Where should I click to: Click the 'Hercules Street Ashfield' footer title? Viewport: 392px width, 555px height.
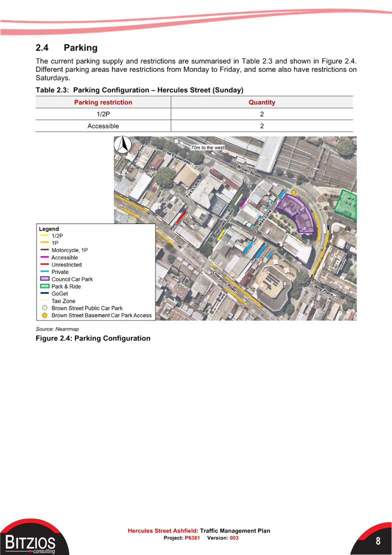click(x=162, y=530)
